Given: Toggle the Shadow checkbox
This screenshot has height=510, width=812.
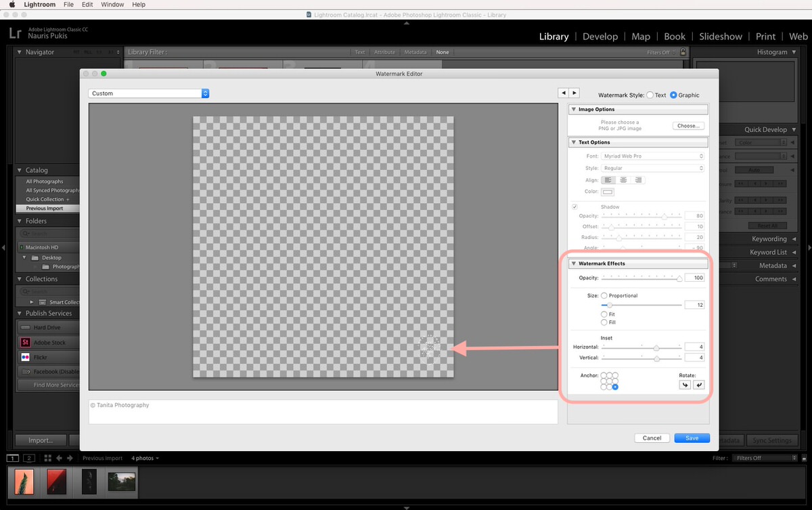Looking at the screenshot, I should 574,207.
